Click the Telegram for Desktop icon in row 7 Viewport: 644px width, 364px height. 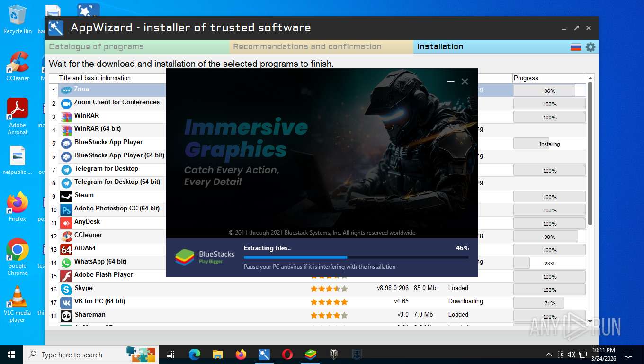point(66,170)
